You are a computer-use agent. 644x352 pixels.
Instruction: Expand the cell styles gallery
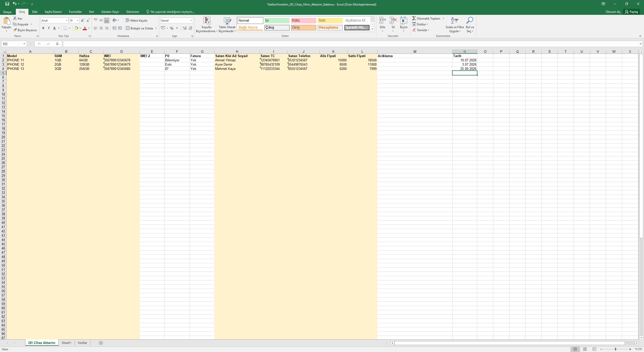[x=372, y=29]
